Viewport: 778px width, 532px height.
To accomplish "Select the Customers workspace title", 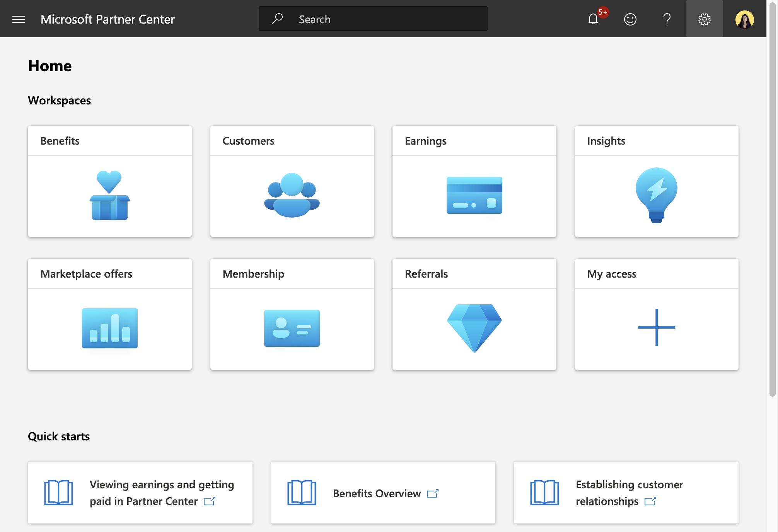I will coord(249,141).
